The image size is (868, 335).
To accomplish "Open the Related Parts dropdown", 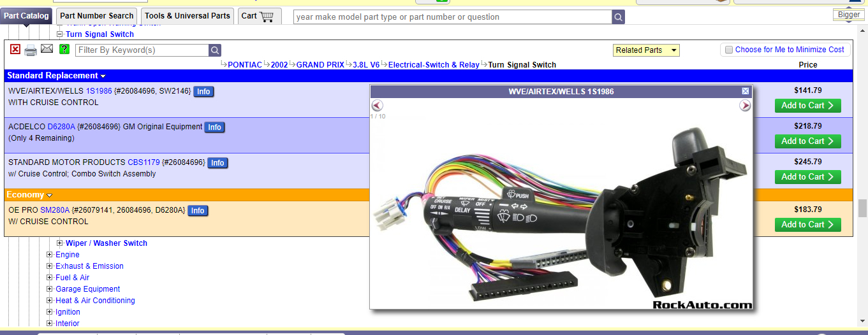I will [646, 50].
